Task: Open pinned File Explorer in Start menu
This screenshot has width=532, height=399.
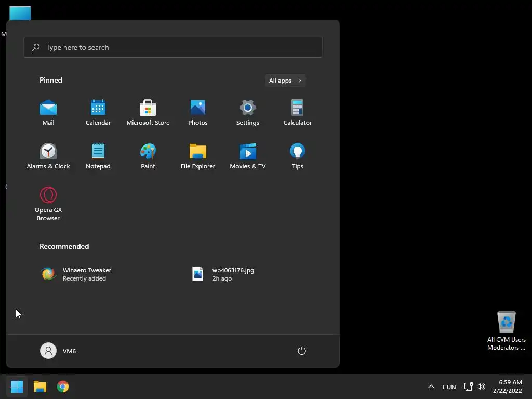Action: (198, 156)
